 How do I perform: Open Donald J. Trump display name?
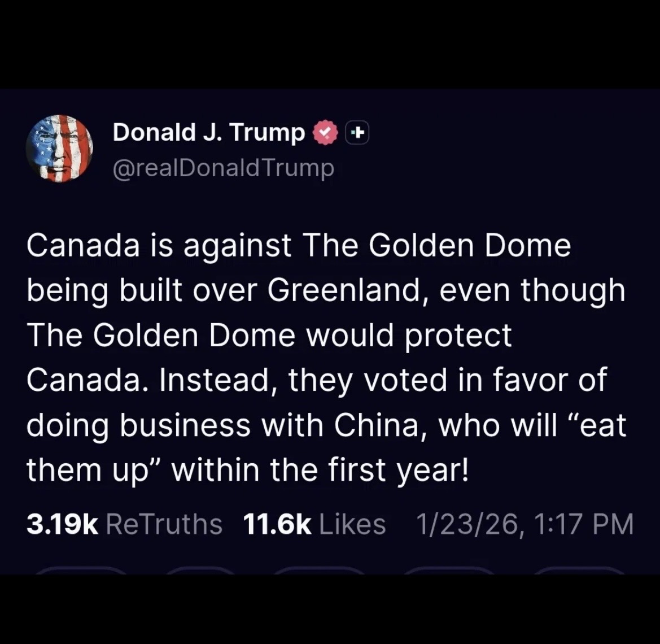pyautogui.click(x=208, y=133)
